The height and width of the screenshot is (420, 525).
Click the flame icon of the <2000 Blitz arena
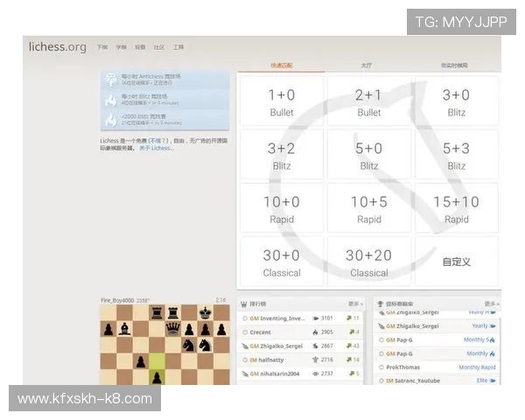point(111,120)
